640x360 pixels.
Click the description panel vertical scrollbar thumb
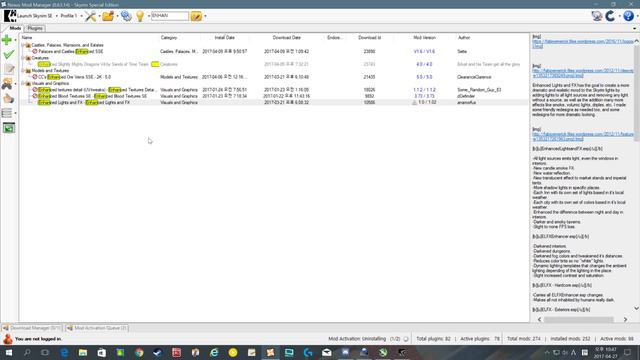tap(636, 92)
